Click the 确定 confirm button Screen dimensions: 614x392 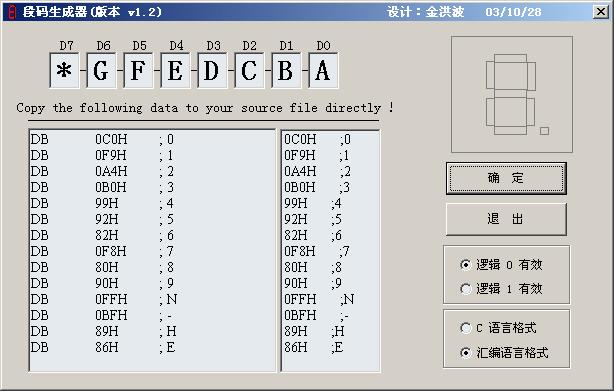tap(506, 178)
